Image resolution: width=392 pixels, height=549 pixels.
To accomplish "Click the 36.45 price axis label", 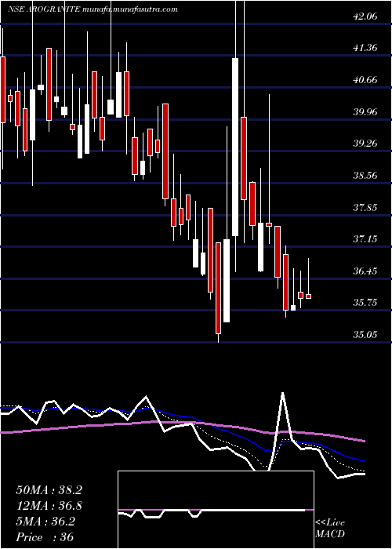I will pyautogui.click(x=365, y=271).
